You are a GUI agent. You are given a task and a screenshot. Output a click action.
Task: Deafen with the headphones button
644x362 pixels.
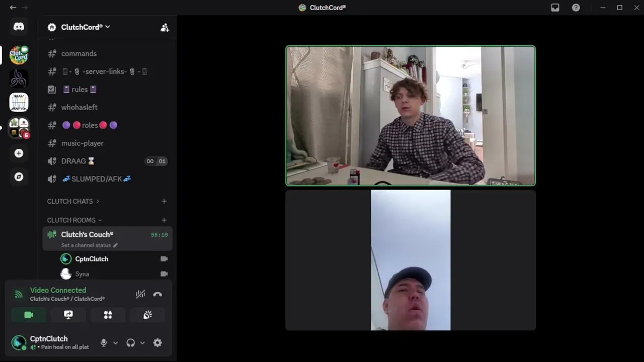pyautogui.click(x=130, y=343)
